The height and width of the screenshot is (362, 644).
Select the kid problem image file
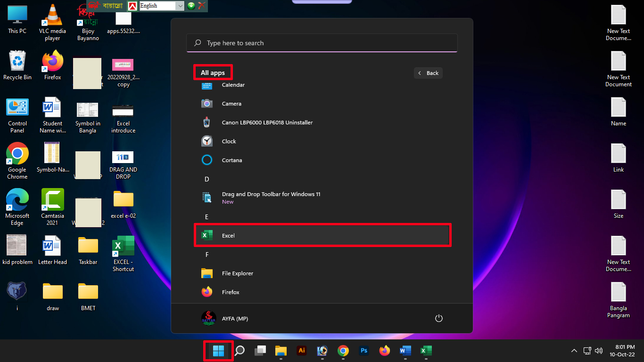point(17,250)
